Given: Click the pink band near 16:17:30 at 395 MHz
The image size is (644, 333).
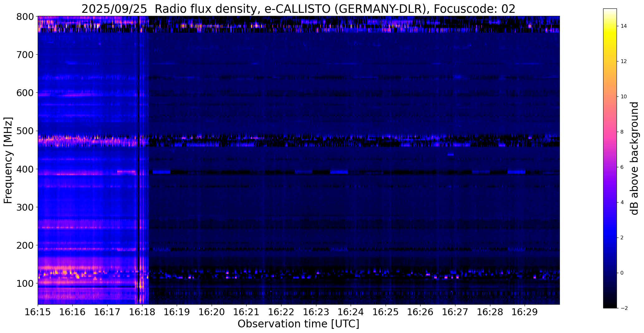Looking at the screenshot, I should (x=126, y=171).
